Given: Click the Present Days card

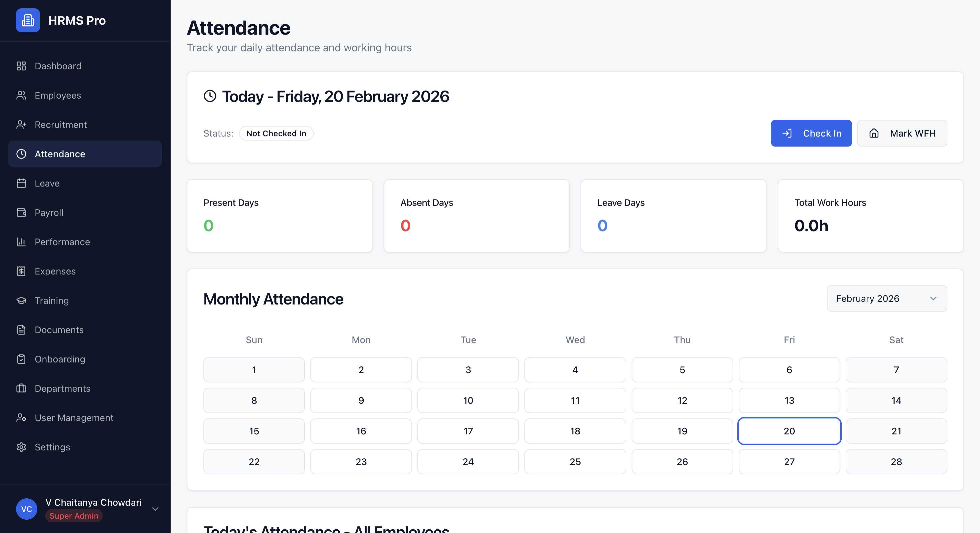Looking at the screenshot, I should [280, 216].
